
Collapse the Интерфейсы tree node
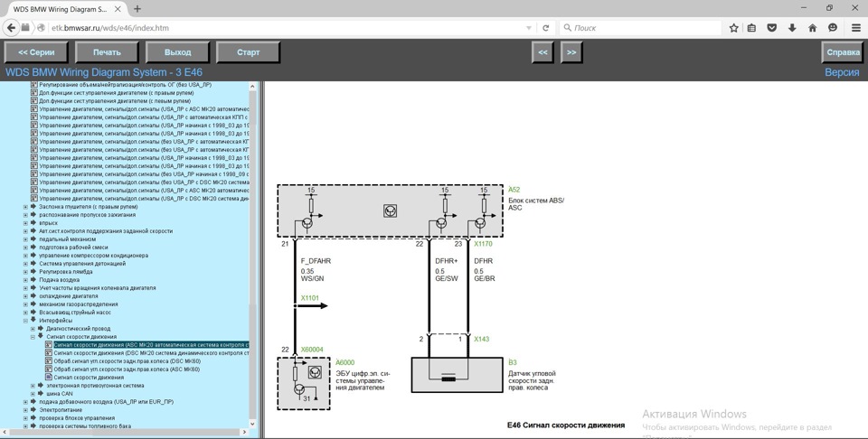click(x=25, y=321)
